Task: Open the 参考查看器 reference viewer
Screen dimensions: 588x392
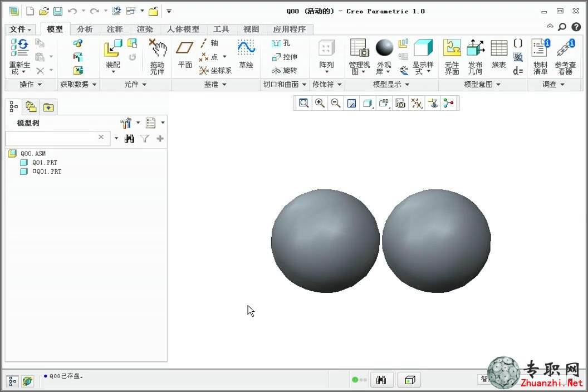Action: pyautogui.click(x=565, y=56)
